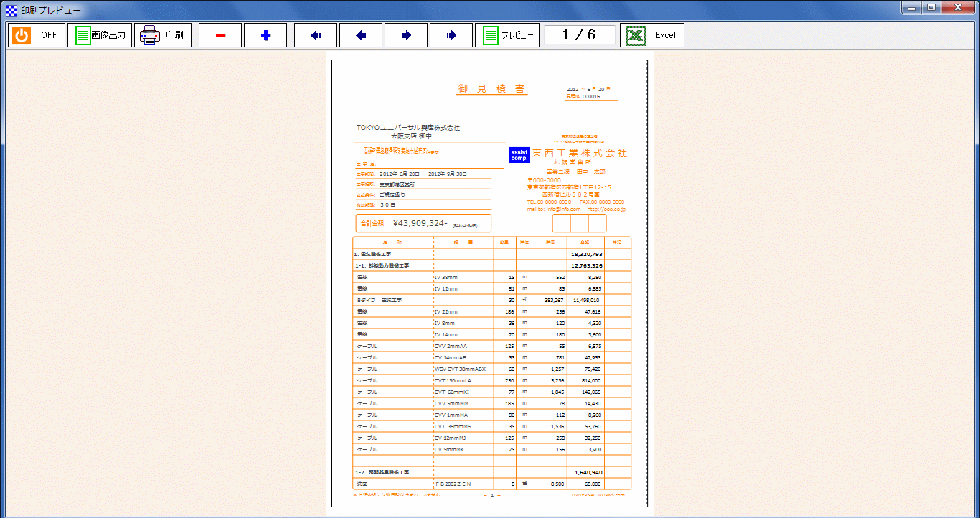Click the 印刷プレビュー window title icon
Viewport: 980px width, 518px height.
pos(11,11)
